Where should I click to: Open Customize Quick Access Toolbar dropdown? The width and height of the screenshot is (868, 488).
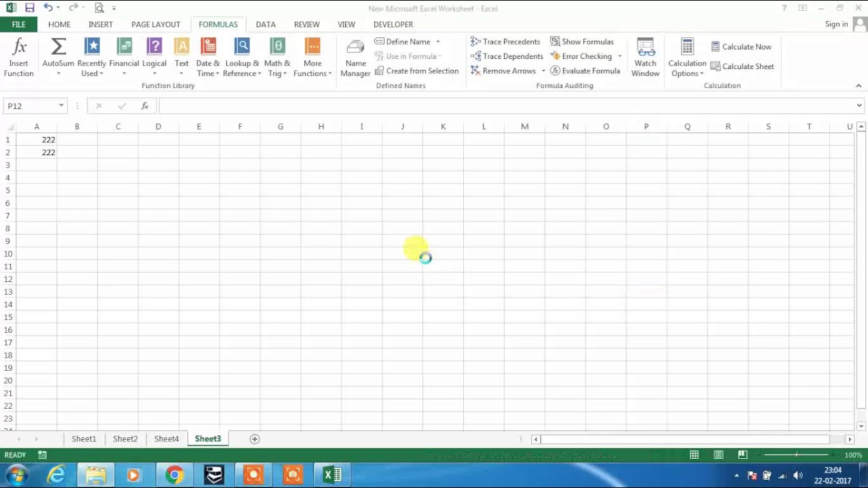pos(114,8)
